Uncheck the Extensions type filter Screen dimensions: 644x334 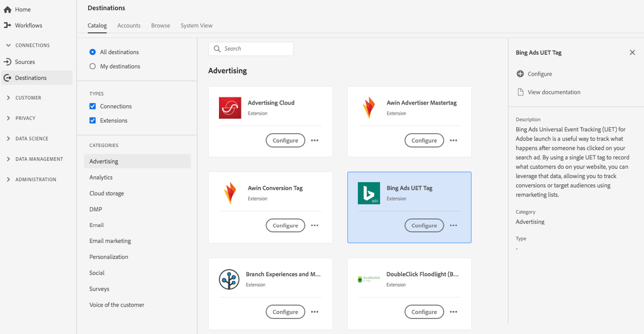click(x=92, y=121)
